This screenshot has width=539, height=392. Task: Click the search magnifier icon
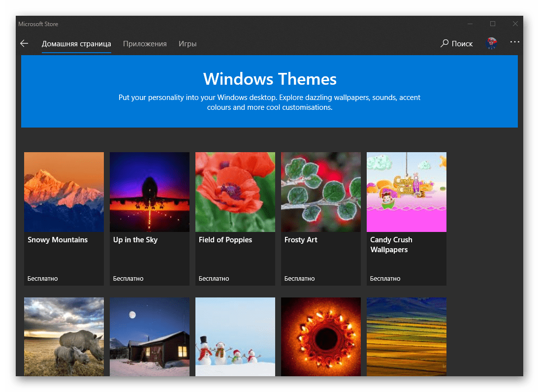pyautogui.click(x=444, y=43)
